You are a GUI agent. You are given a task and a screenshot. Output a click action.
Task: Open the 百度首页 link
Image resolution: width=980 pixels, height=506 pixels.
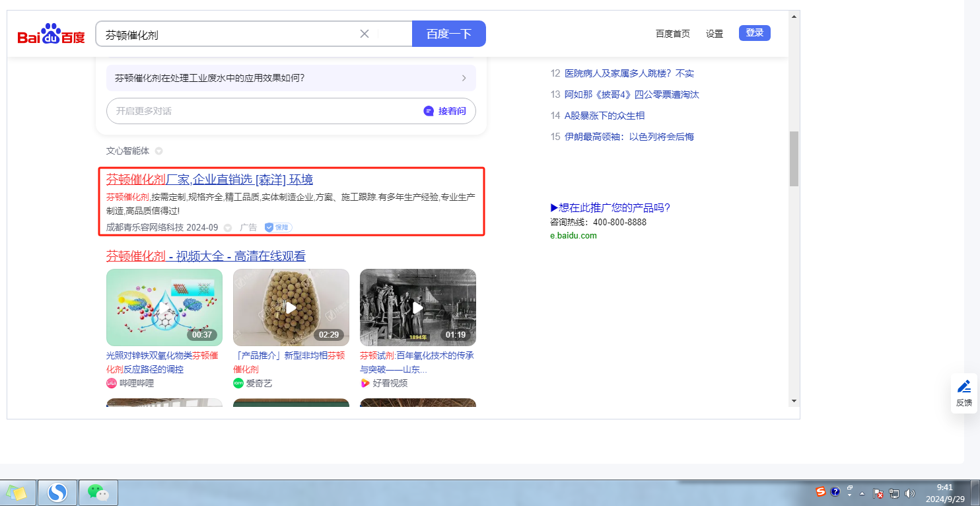673,34
